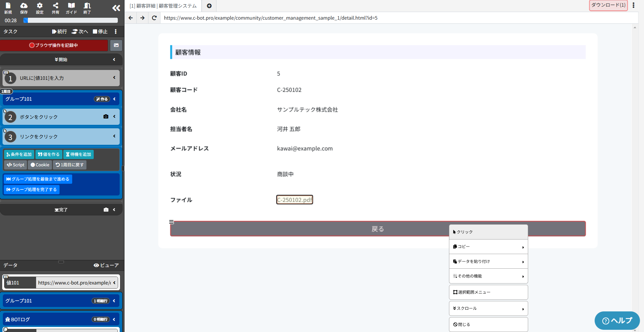This screenshot has height=332, width=644.
Task: Click the 1明細行 badge
Action: [101, 301]
